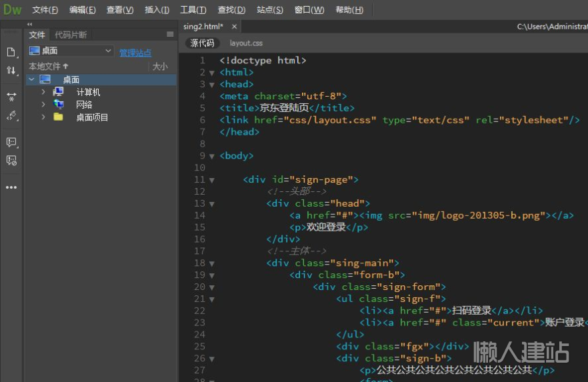This screenshot has width=588, height=382.
Task: Click the 扫码登录 text on line 22
Action: click(x=472, y=311)
